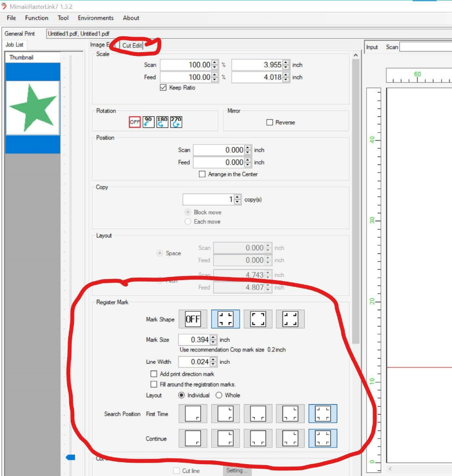The width and height of the screenshot is (452, 476).
Task: Click the Untitled1.pdf job name field
Action: 249,34
